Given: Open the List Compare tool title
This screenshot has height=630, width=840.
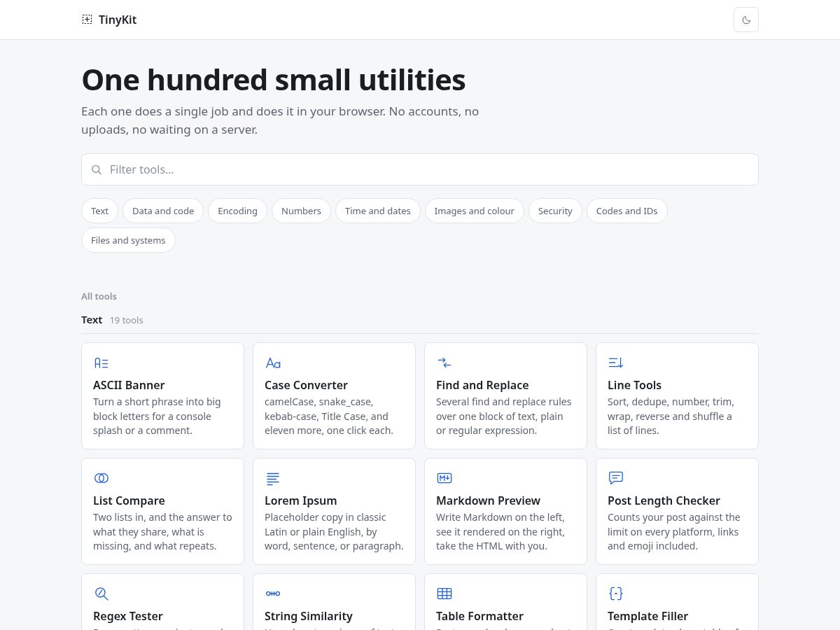Looking at the screenshot, I should pos(129,500).
